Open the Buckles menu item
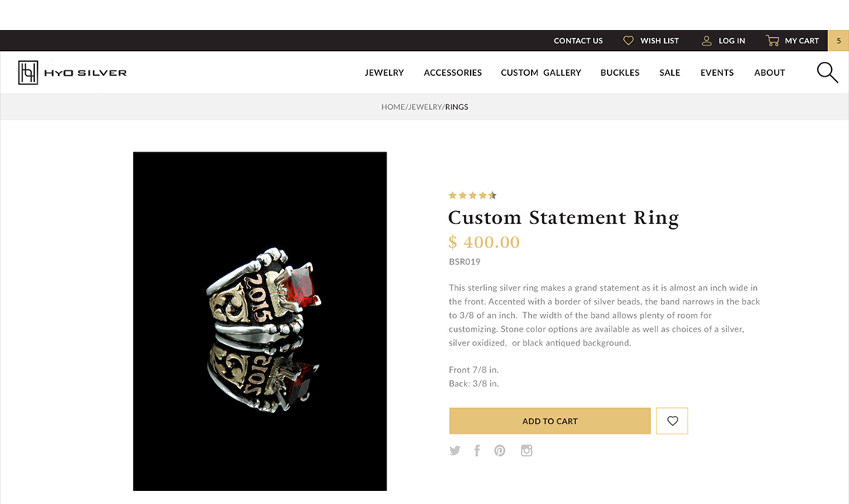This screenshot has height=504, width=849. tap(619, 73)
